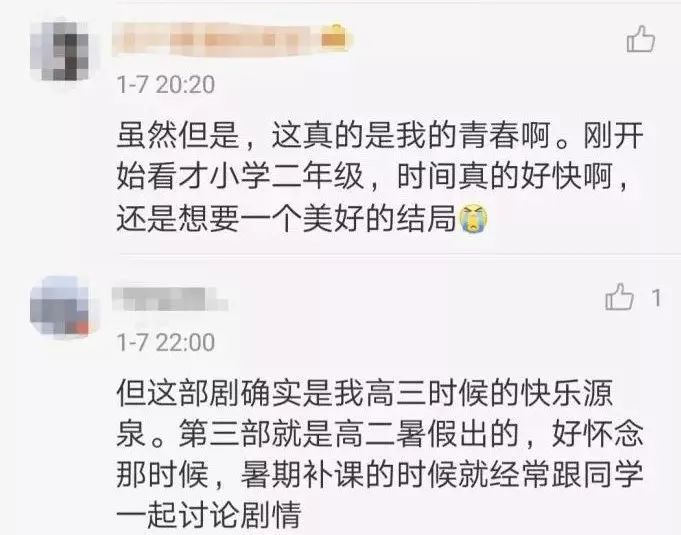The image size is (681, 535).
Task: Click the 1-7 20:20 timestamp
Action: click(x=166, y=84)
